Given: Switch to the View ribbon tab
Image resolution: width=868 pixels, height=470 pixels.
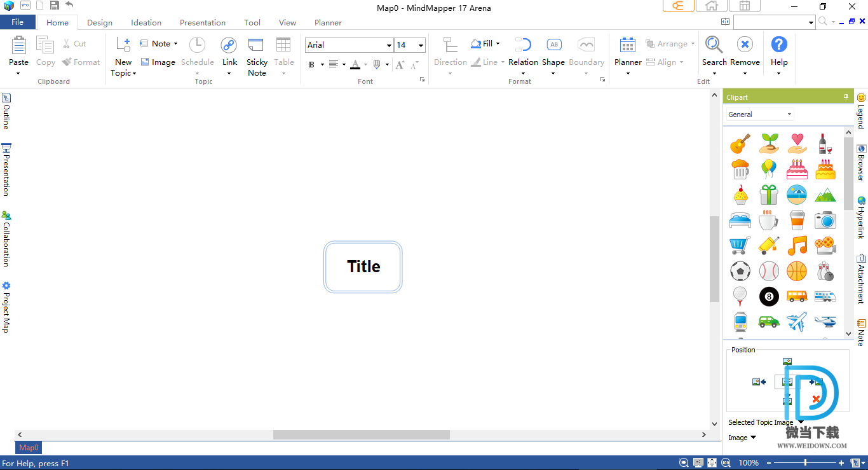Looking at the screenshot, I should [x=287, y=22].
